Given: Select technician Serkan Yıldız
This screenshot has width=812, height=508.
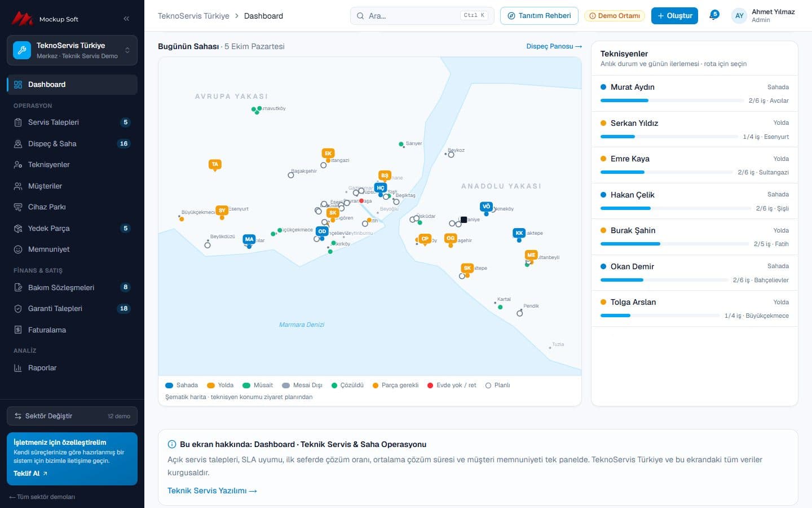Looking at the screenshot, I should coord(695,129).
